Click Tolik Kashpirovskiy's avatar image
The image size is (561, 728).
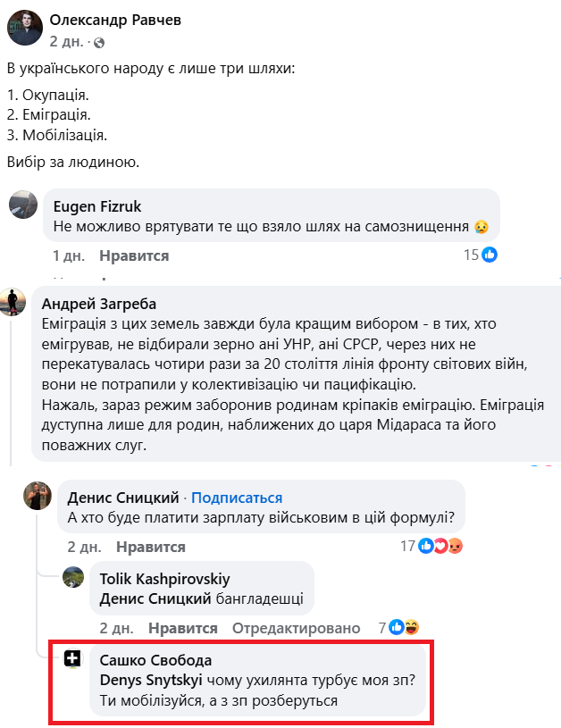(x=73, y=576)
